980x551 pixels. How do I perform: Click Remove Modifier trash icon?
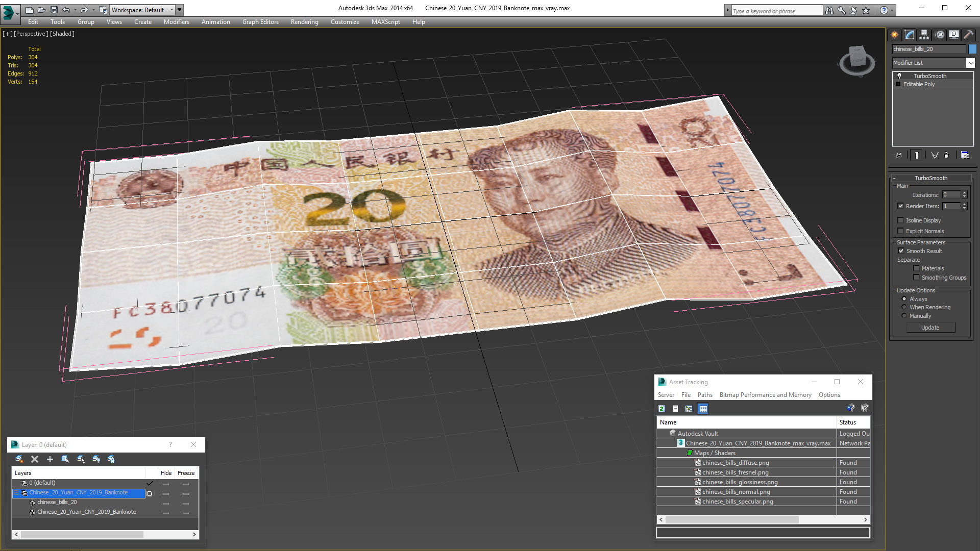coord(947,155)
